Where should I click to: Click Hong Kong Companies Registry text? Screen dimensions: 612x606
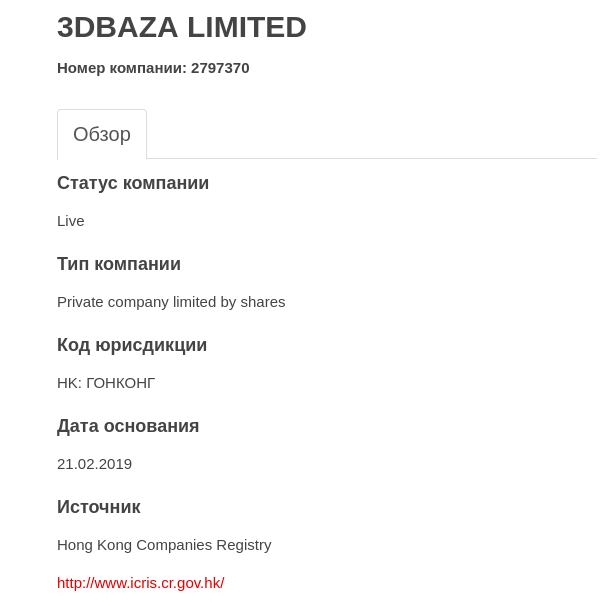pos(164,545)
